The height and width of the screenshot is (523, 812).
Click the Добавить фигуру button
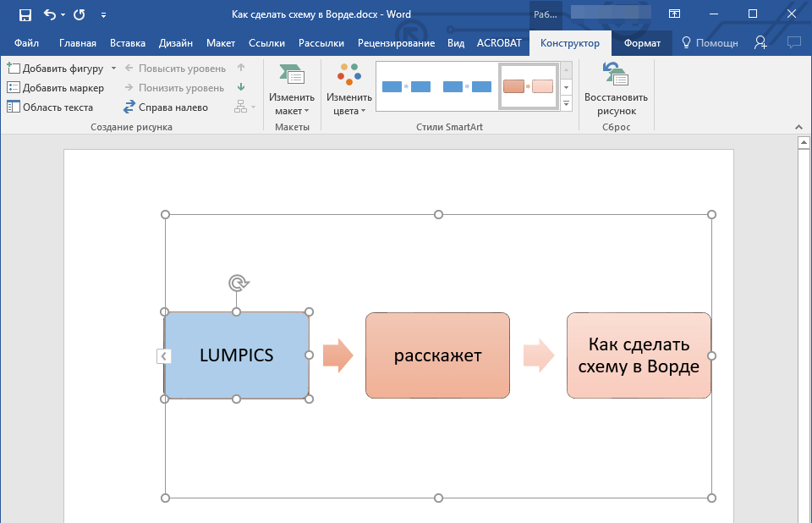click(56, 68)
